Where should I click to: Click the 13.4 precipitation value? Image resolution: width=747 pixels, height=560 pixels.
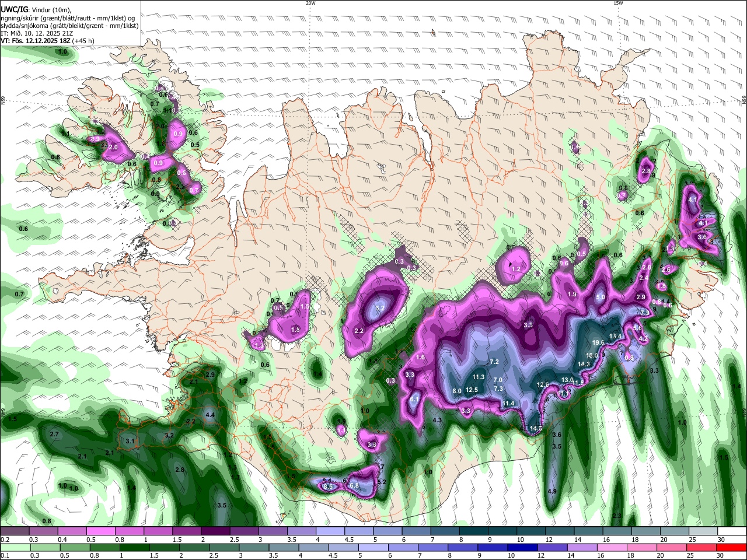pyautogui.click(x=615, y=337)
